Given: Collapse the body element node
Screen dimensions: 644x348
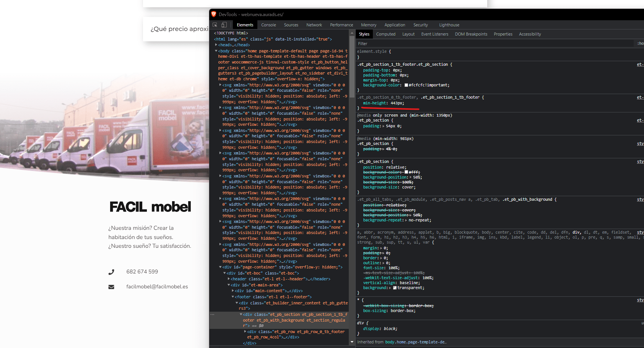Looking at the screenshot, I should pyautogui.click(x=216, y=51).
